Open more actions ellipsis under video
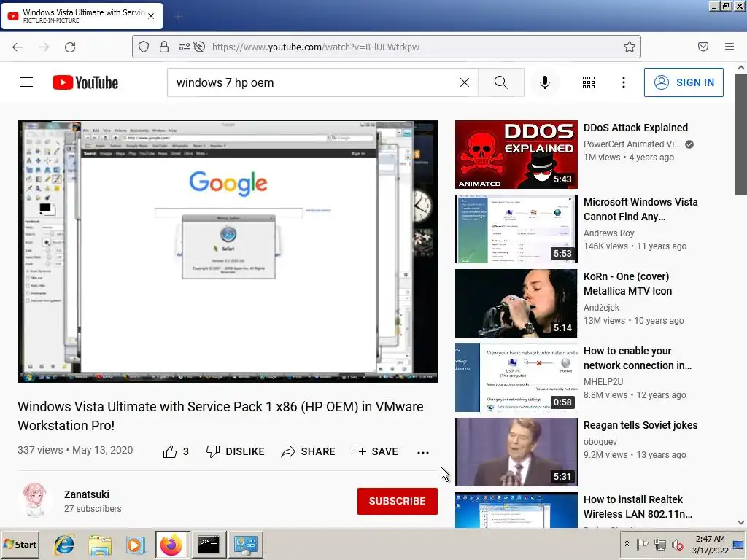Image resolution: width=747 pixels, height=560 pixels. [x=423, y=452]
